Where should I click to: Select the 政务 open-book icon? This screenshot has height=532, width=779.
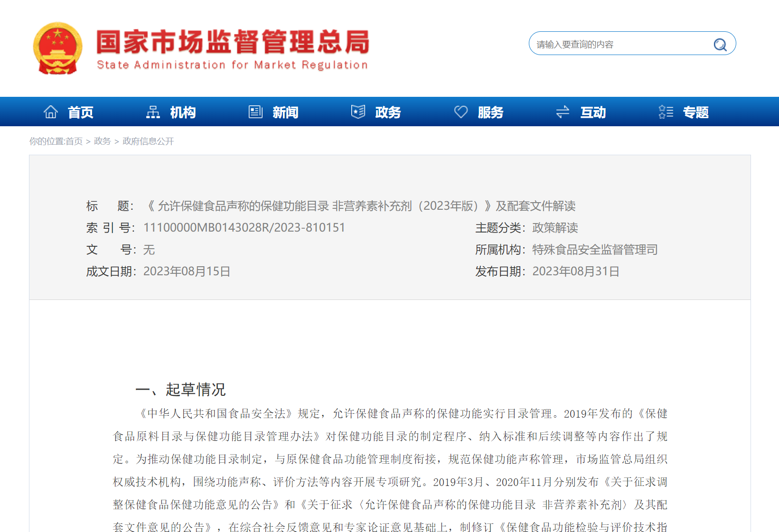tap(357, 111)
